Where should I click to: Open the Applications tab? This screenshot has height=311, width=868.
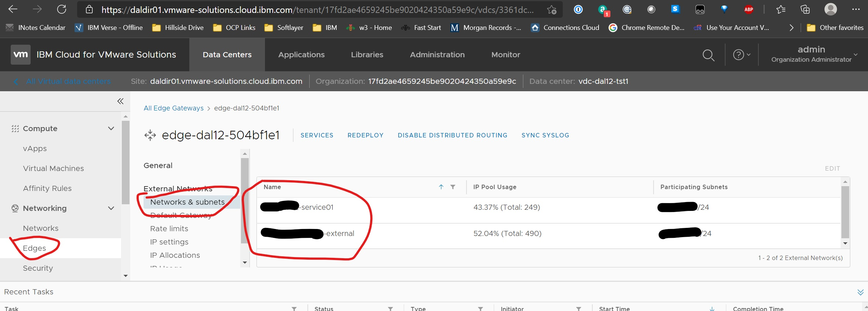(x=302, y=55)
